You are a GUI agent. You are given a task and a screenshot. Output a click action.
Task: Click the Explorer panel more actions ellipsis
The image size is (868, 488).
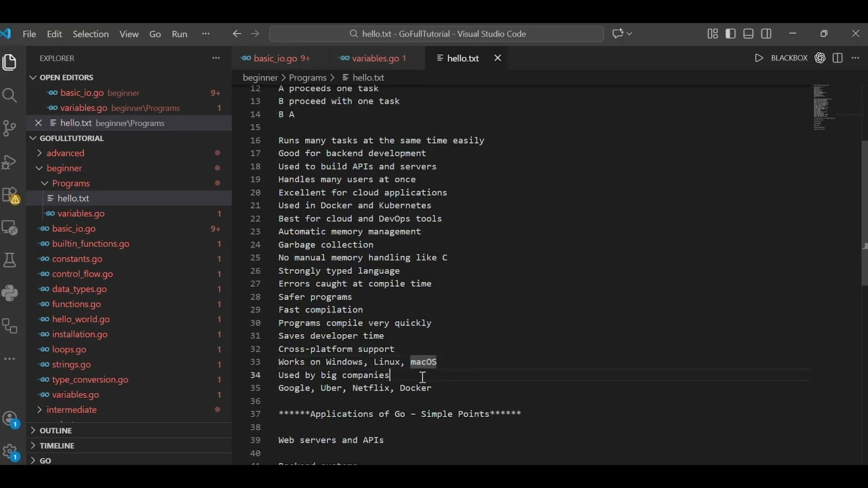pos(216,58)
